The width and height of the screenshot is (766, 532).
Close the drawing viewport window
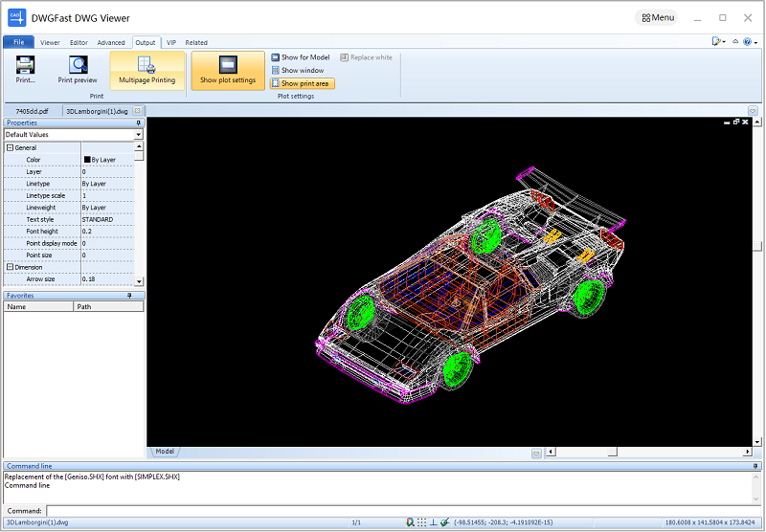(745, 122)
